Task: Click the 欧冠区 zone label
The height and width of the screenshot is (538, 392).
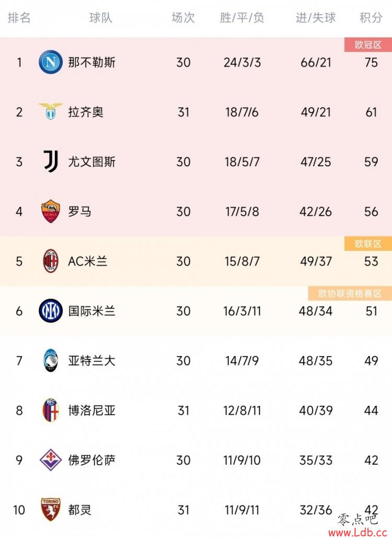Action: [368, 44]
